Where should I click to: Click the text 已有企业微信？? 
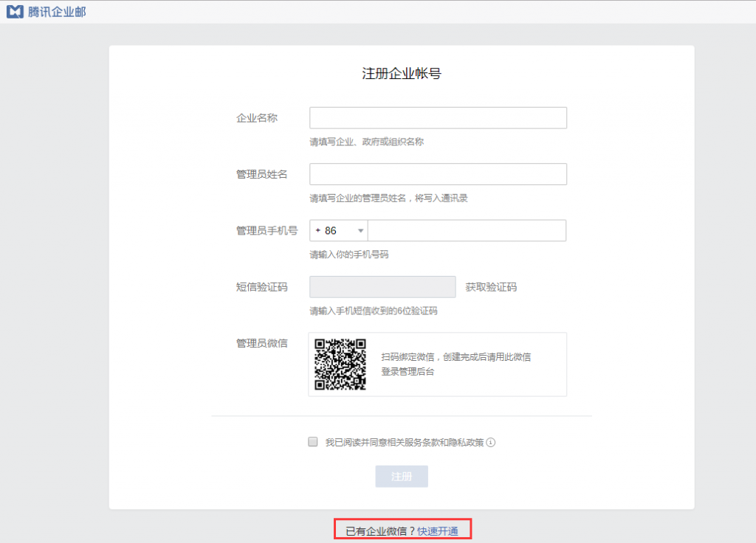coord(381,531)
